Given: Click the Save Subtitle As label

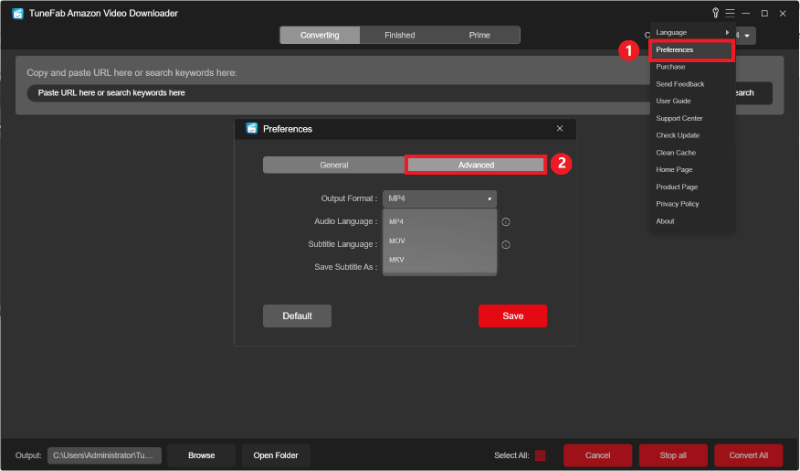Looking at the screenshot, I should [346, 267].
